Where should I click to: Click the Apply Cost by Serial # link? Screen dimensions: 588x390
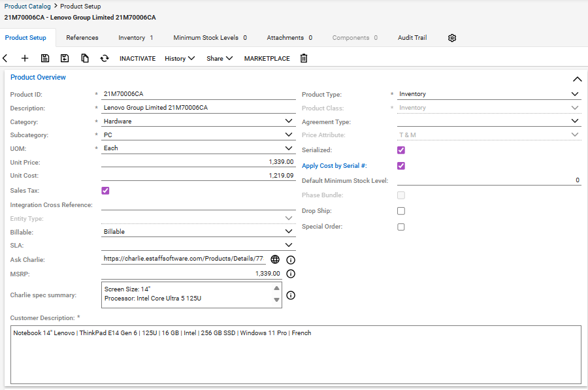(335, 166)
